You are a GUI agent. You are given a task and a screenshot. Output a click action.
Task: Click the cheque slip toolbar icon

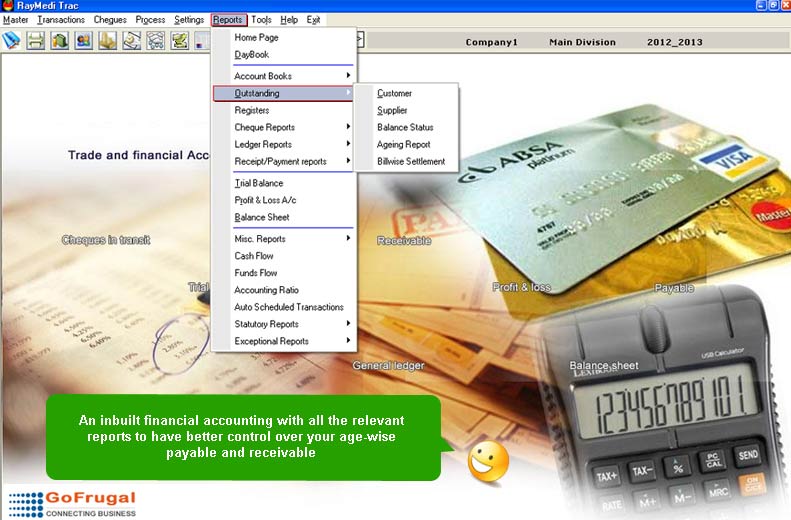tap(132, 40)
